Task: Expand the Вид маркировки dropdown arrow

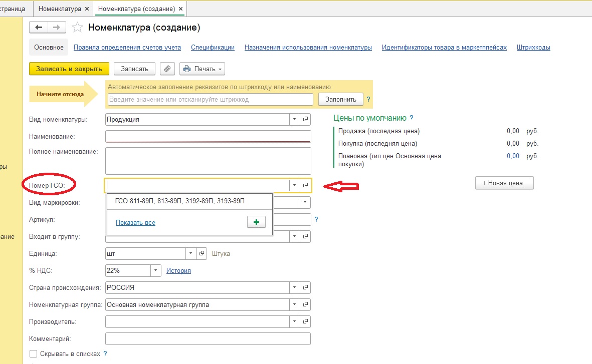Action: tap(305, 202)
